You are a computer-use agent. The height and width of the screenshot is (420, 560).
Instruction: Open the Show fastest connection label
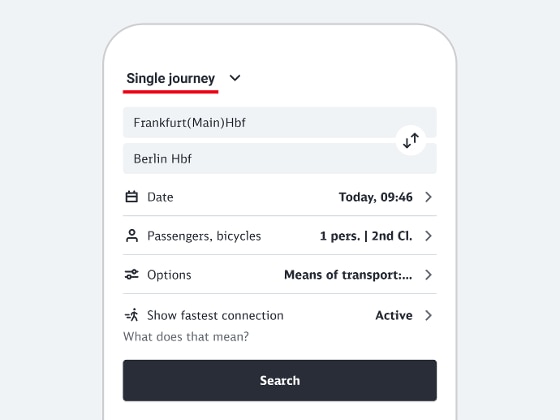pos(215,315)
